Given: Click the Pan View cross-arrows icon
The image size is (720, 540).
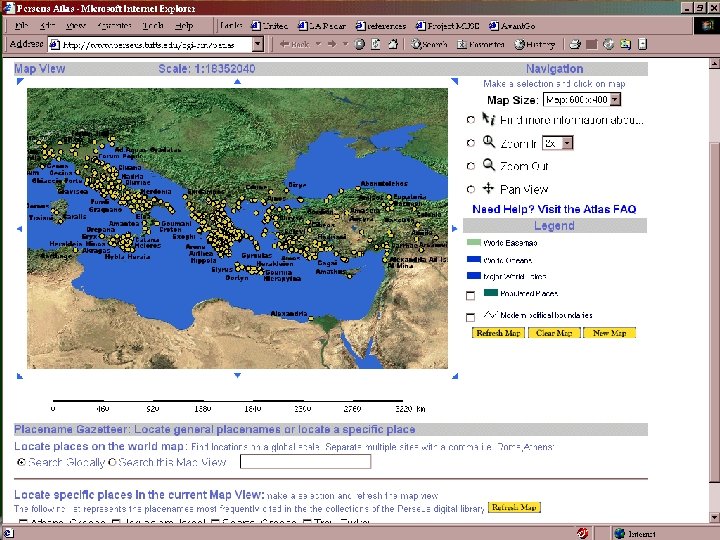Looking at the screenshot, I should click(488, 188).
